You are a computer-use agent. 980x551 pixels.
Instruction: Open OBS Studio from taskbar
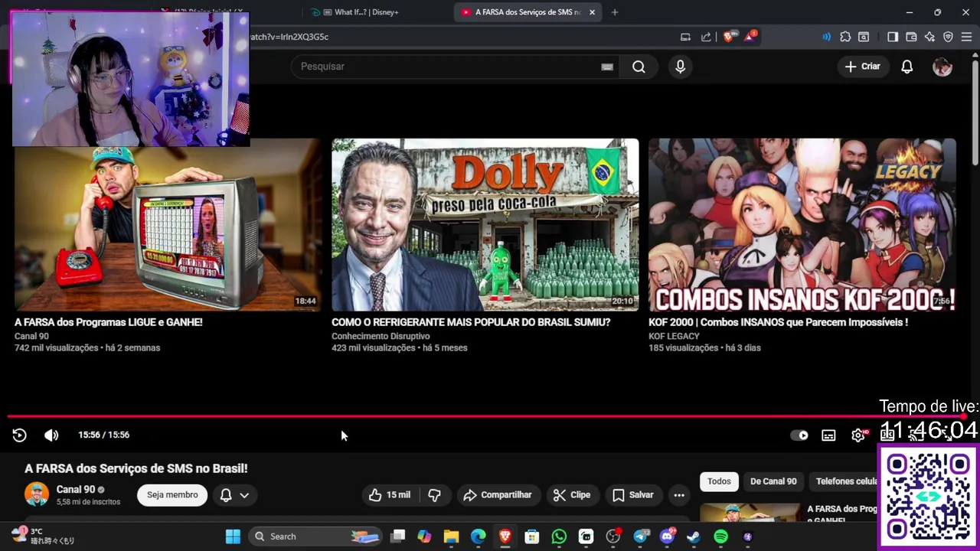(612, 536)
